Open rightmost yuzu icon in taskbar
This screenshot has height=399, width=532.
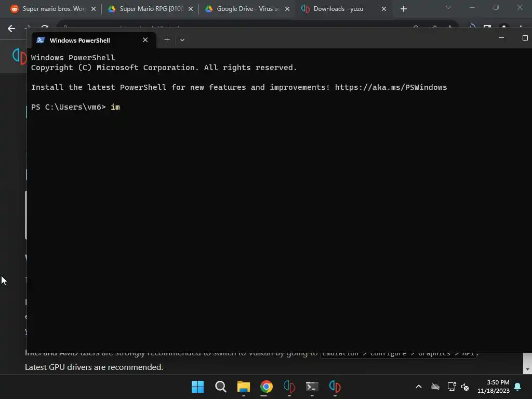click(335, 387)
